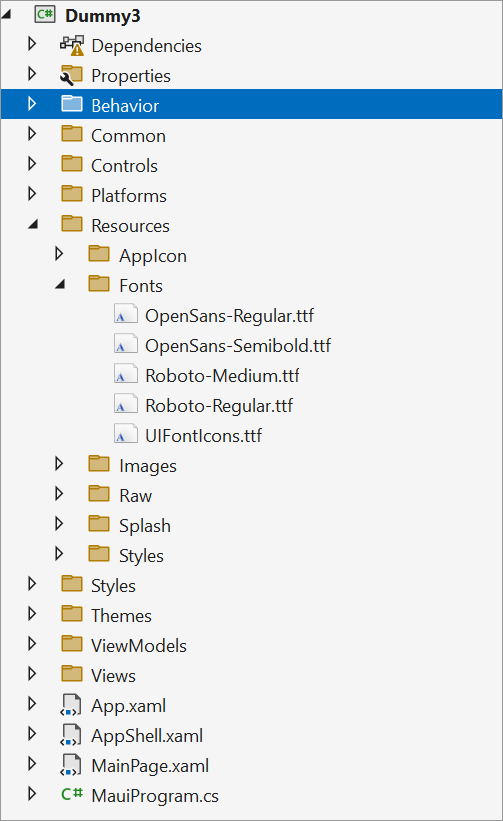Expand the MauiProgram.cs node arrow
Viewport: 503px width, 821px height.
pos(32,793)
